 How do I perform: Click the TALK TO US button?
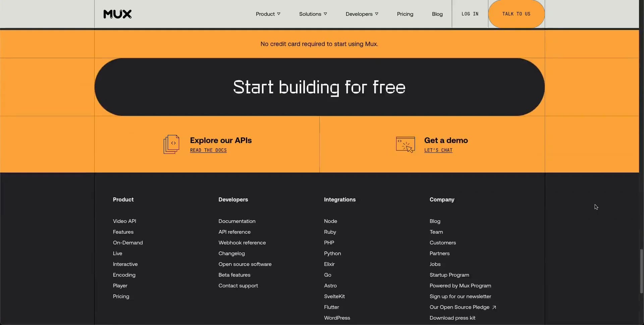[516, 14]
